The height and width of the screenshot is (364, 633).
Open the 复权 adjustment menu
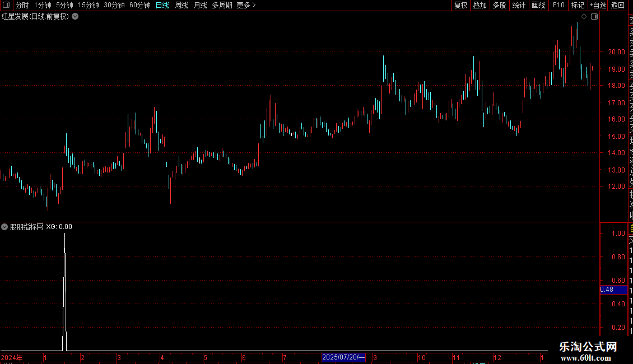pyautogui.click(x=460, y=5)
